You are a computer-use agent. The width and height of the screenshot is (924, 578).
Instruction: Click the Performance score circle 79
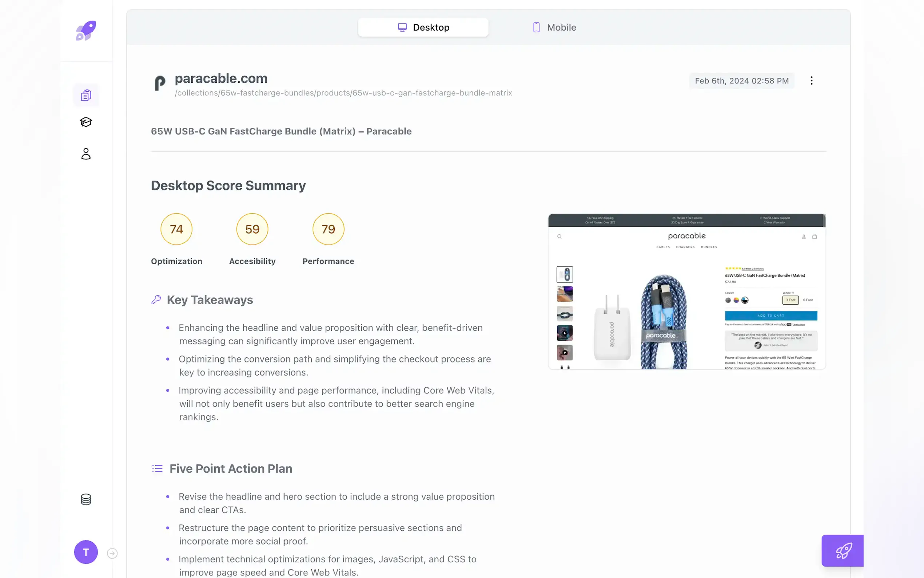pyautogui.click(x=328, y=229)
